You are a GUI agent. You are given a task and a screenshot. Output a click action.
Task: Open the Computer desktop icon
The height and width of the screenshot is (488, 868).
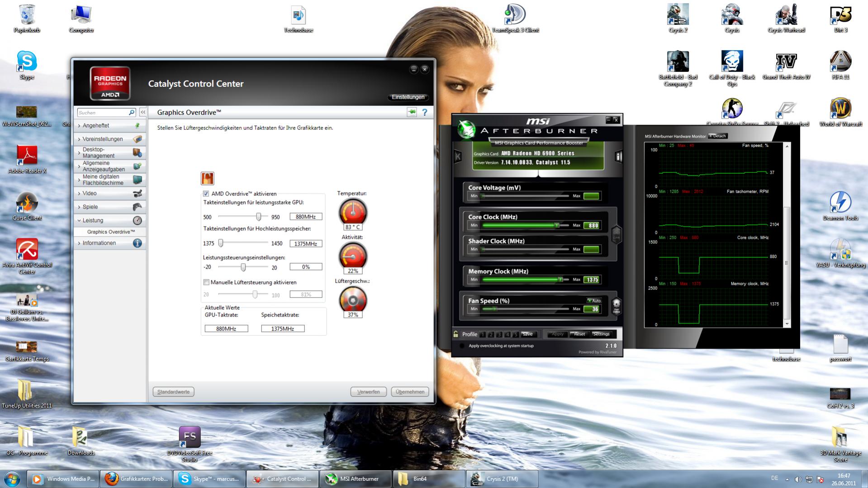tap(81, 19)
